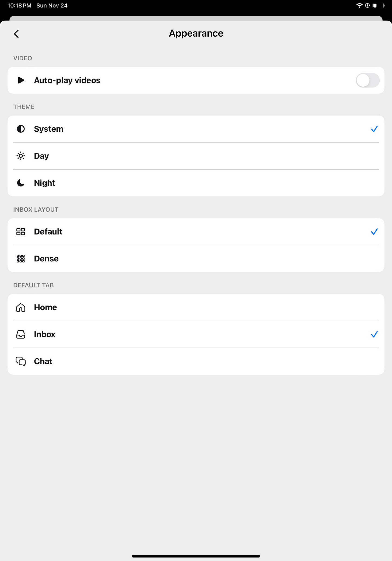Choose the Night theme
Viewport: 392px width, 561px height.
pyautogui.click(x=196, y=183)
